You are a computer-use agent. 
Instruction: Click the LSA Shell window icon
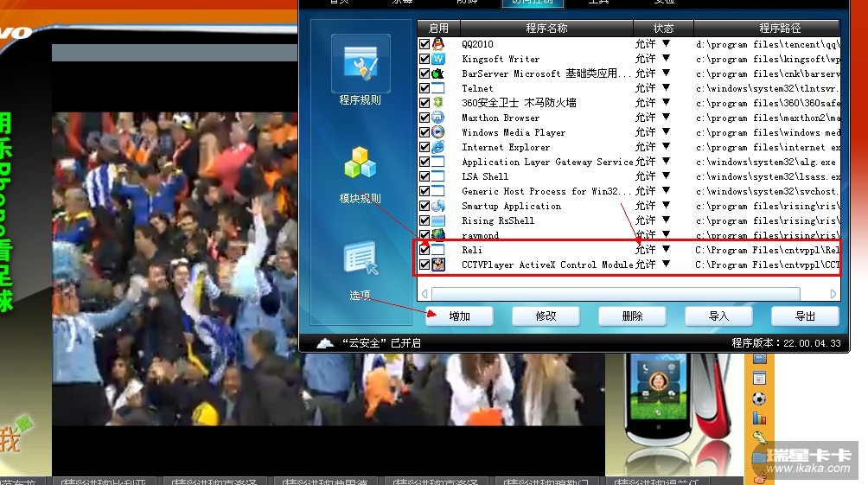pyautogui.click(x=437, y=176)
